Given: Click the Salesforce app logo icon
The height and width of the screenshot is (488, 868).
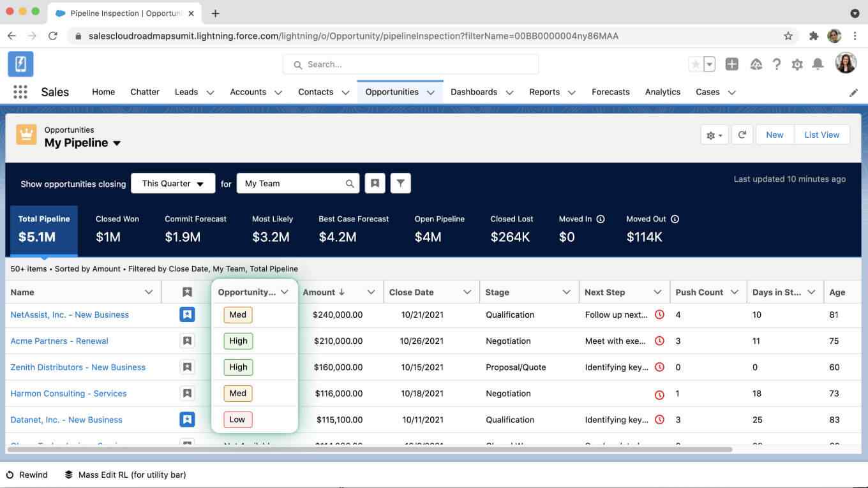Looking at the screenshot, I should 20,64.
